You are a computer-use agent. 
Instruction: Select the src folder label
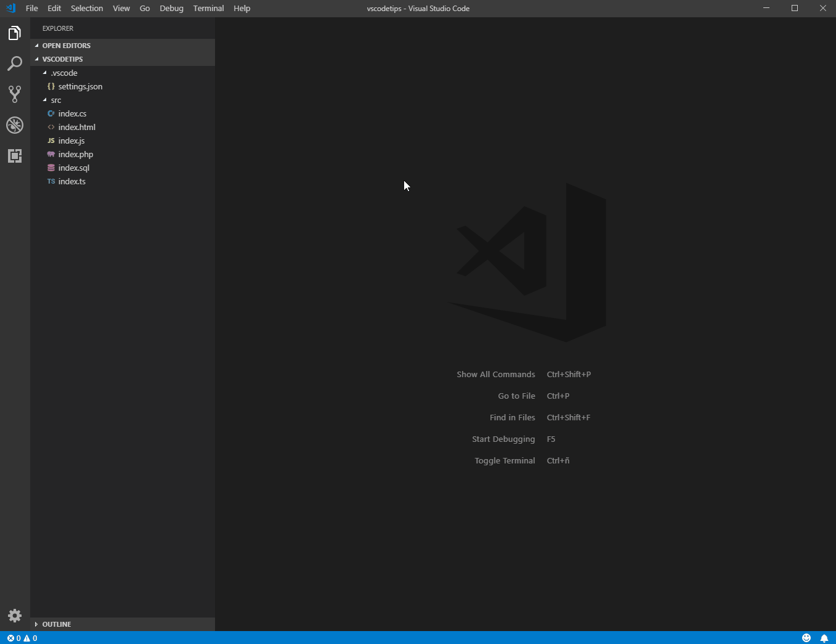pyautogui.click(x=56, y=100)
